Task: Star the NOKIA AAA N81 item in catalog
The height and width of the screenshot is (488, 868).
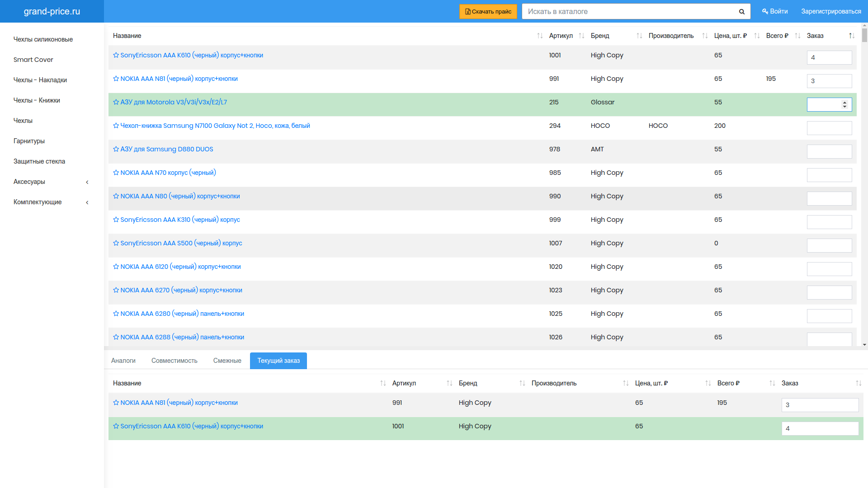Action: [x=116, y=79]
